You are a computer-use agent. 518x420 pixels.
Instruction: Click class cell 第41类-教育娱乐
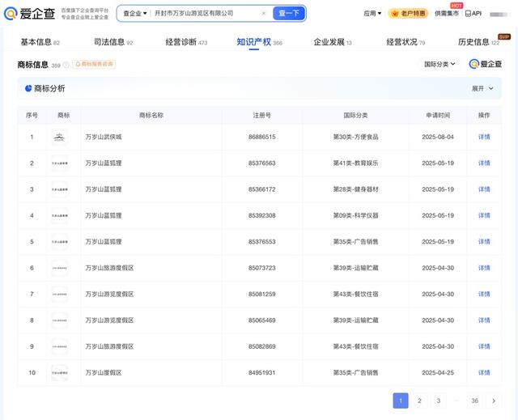[355, 163]
